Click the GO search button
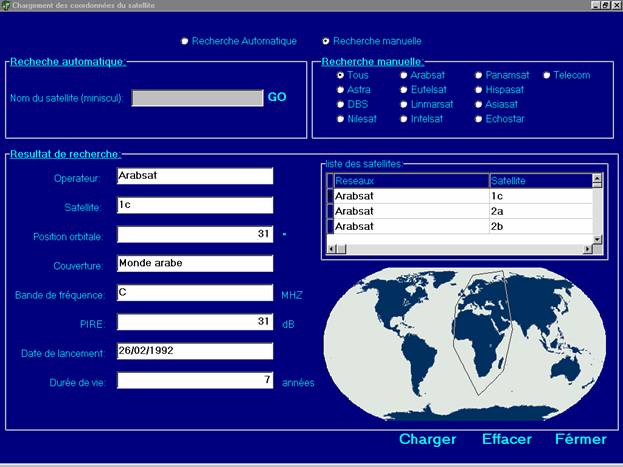The image size is (623, 467). (277, 97)
